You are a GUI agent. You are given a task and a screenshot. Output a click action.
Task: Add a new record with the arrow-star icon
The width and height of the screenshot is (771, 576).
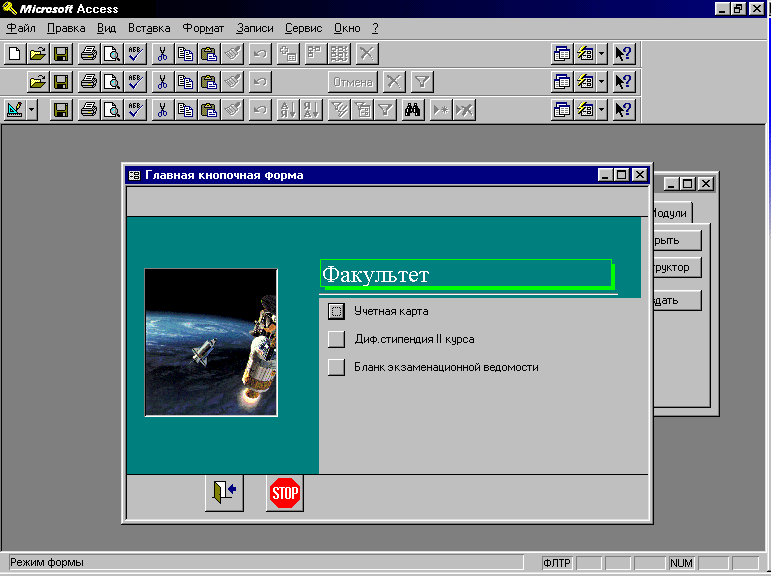pyautogui.click(x=441, y=110)
